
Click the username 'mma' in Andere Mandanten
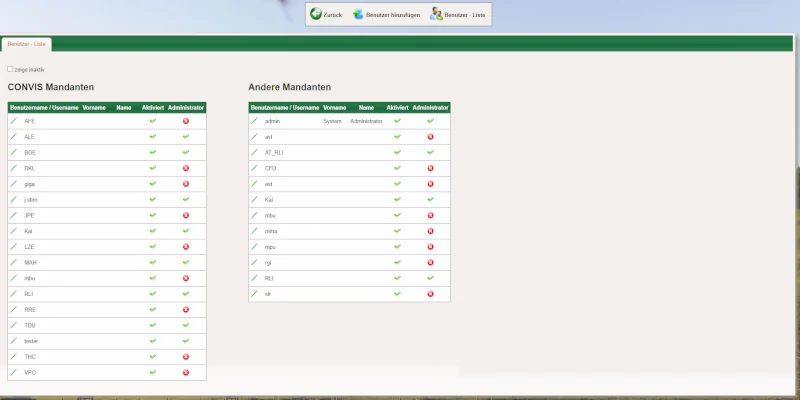(x=271, y=231)
